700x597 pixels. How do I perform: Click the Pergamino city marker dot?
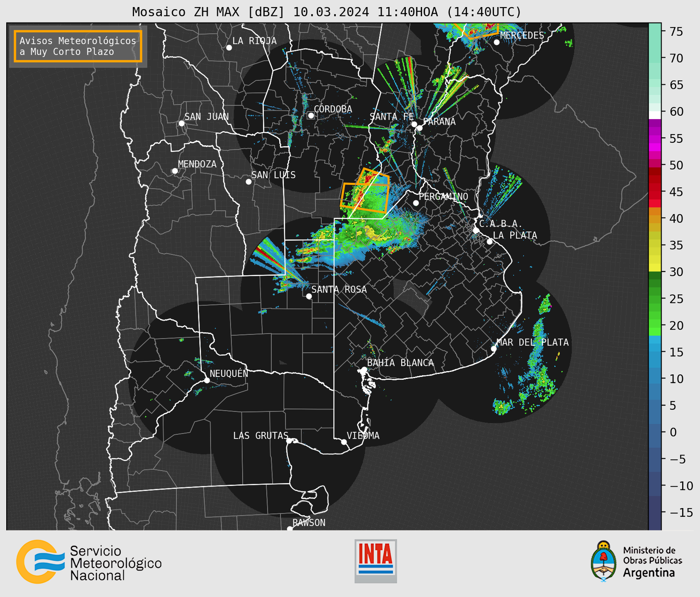(x=416, y=203)
